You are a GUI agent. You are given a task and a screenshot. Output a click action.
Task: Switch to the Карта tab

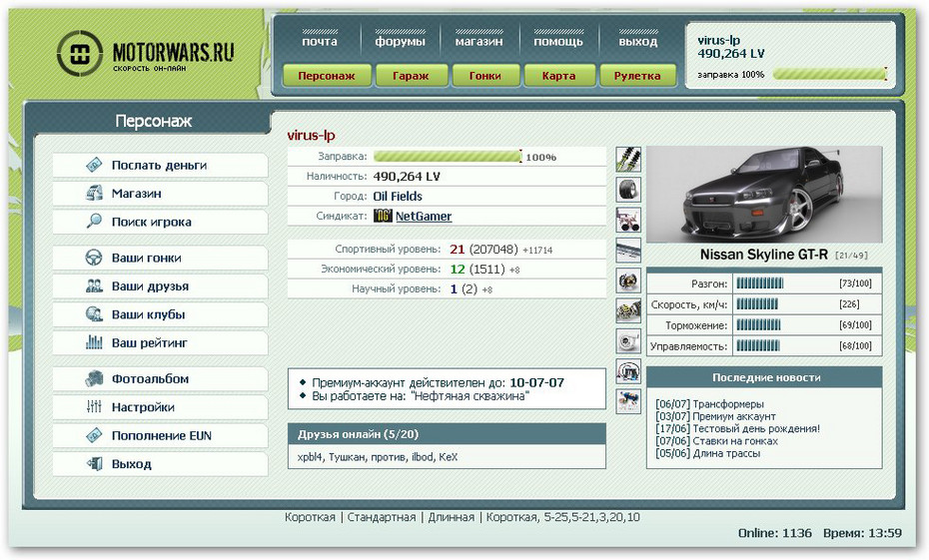tap(558, 76)
